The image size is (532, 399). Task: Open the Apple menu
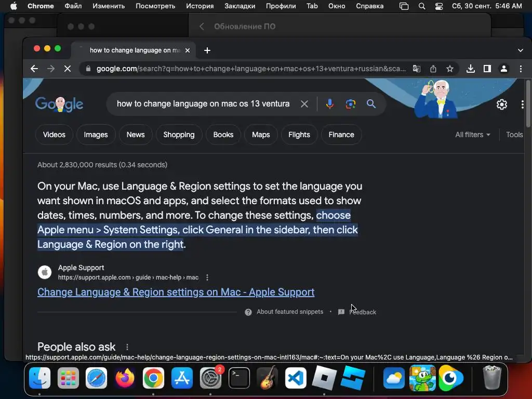click(x=14, y=6)
